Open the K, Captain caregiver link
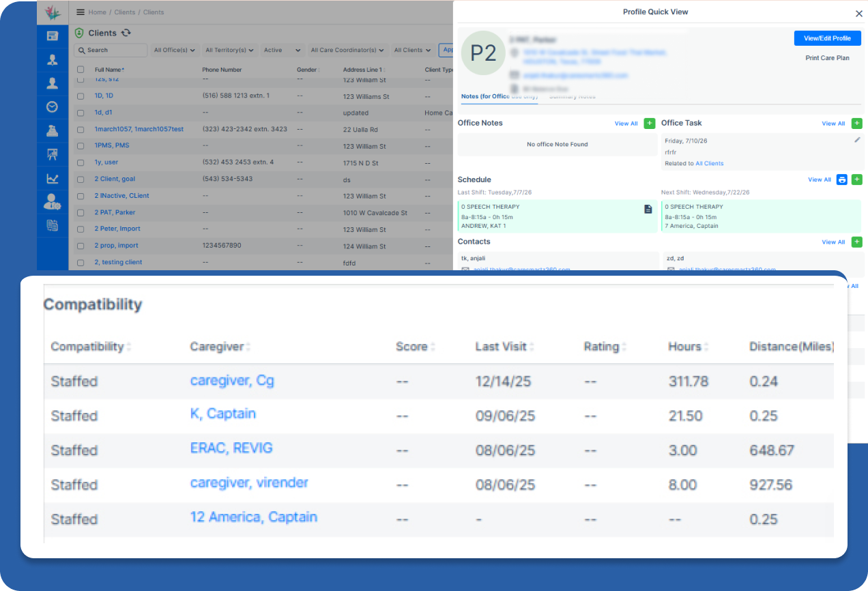 pos(223,414)
